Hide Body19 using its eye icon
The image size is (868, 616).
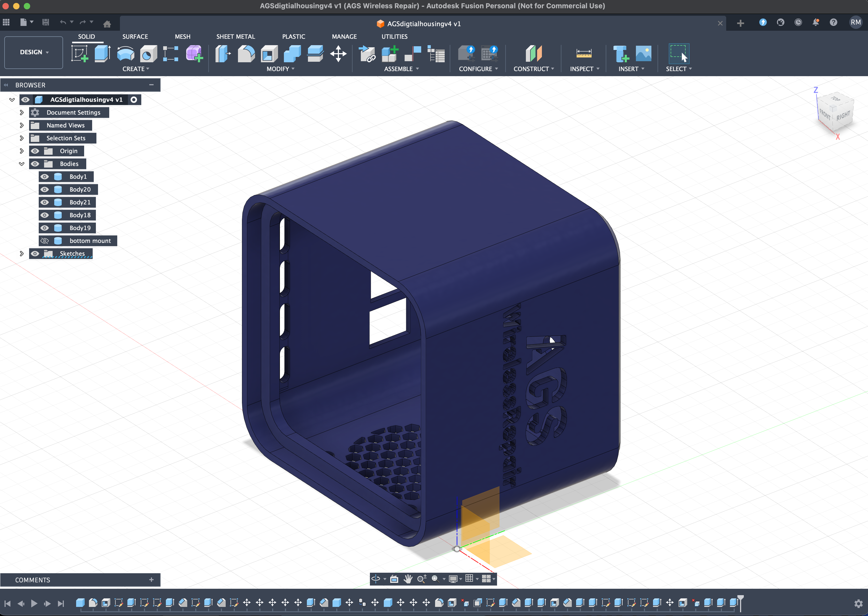(x=44, y=228)
